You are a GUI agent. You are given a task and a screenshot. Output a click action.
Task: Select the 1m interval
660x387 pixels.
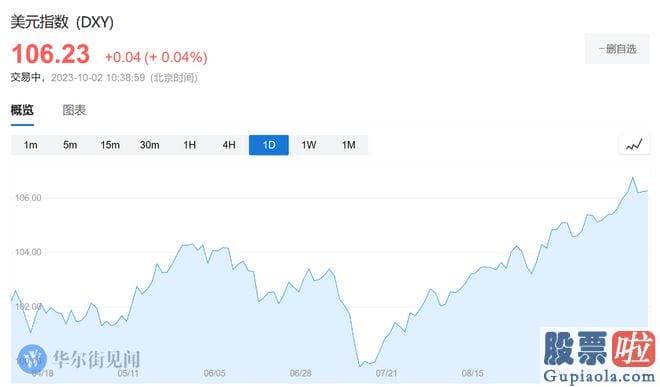[x=30, y=145]
